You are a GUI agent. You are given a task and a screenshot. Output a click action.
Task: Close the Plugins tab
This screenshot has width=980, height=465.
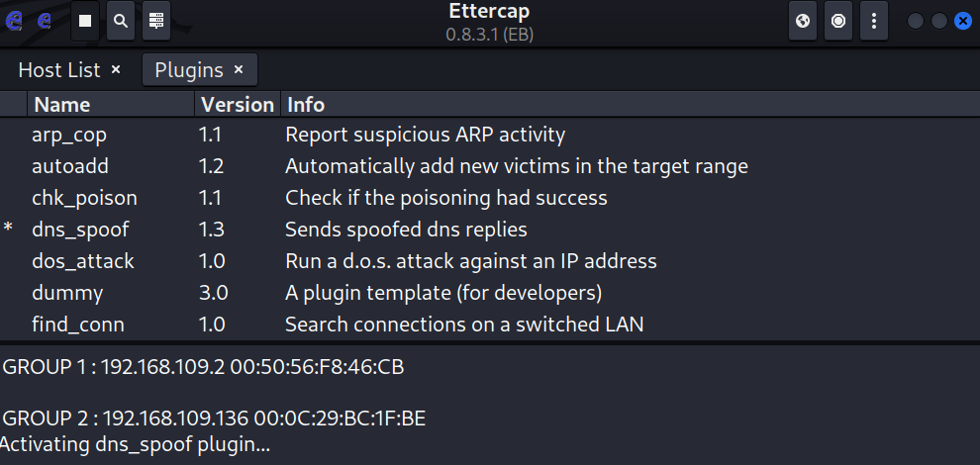pyautogui.click(x=239, y=69)
